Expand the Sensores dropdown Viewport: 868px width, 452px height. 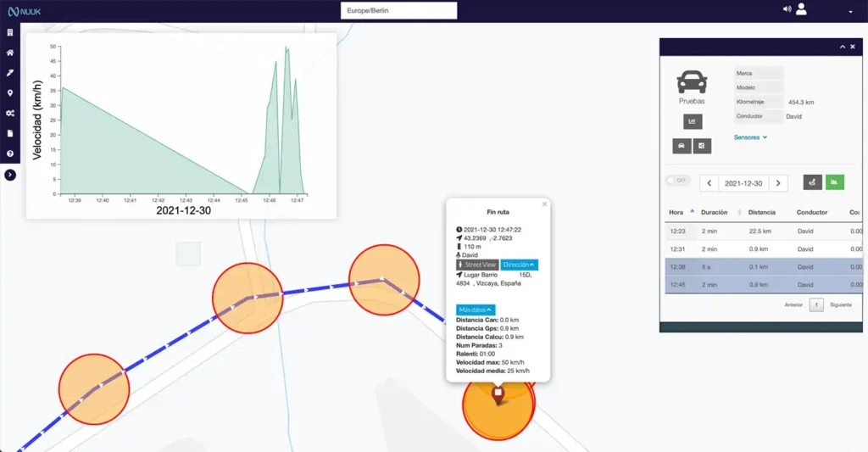tap(750, 137)
